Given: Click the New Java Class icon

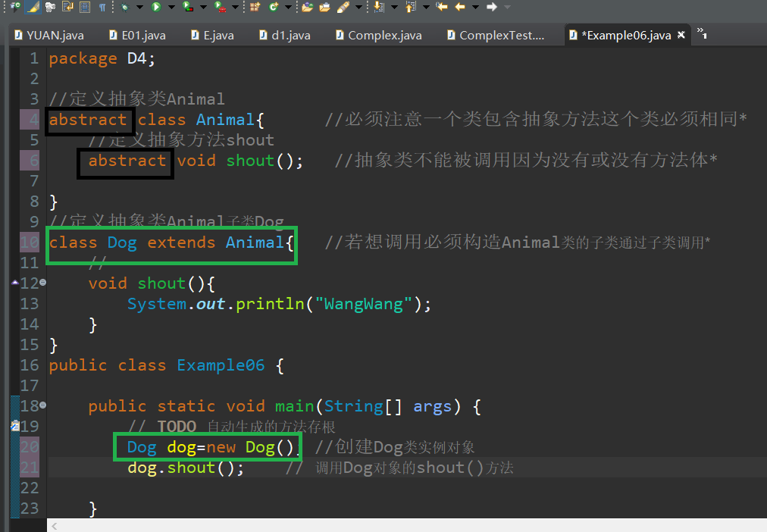Looking at the screenshot, I should coord(274,7).
